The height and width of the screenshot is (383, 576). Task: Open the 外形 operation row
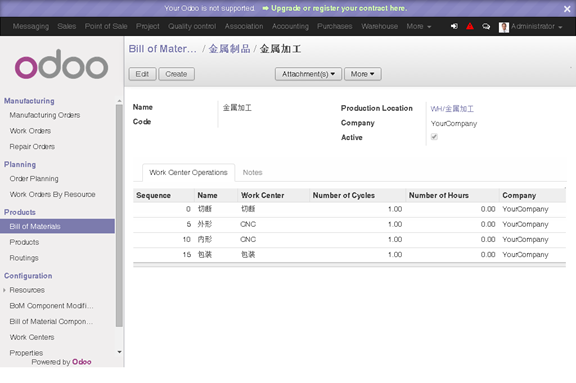coord(349,224)
